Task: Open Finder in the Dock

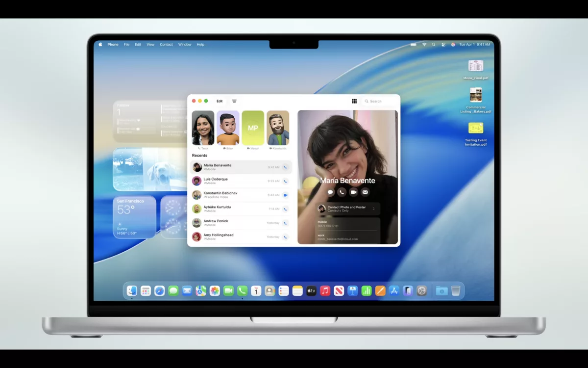Action: [132, 291]
